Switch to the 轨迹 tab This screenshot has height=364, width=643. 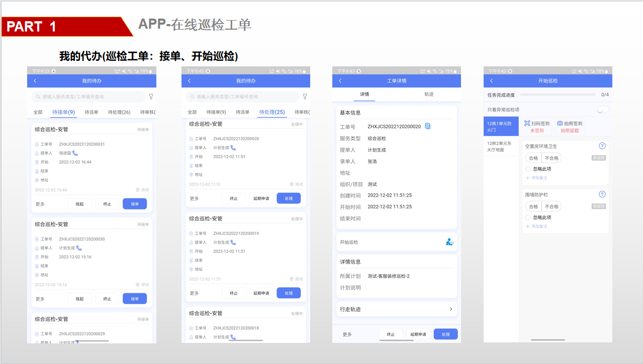click(428, 95)
